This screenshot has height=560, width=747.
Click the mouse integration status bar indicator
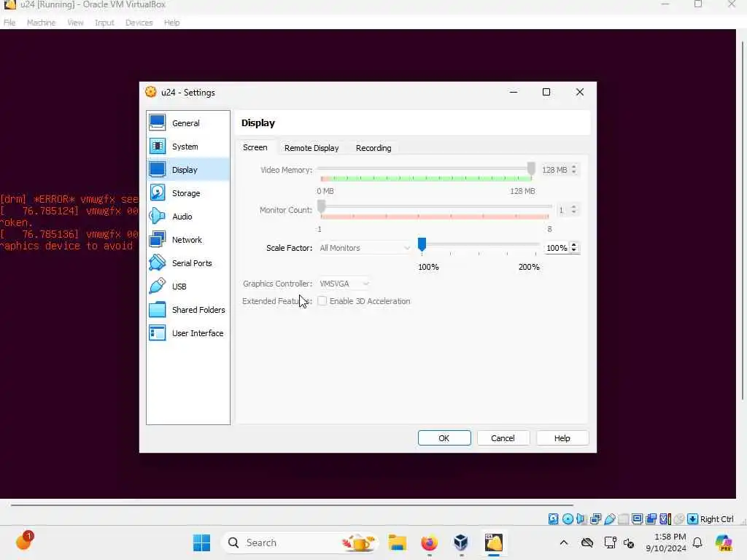point(679,519)
